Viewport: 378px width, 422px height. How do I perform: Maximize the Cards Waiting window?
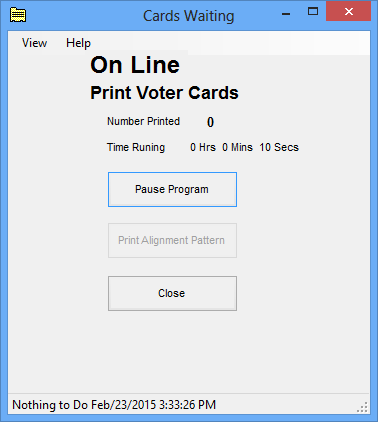click(x=313, y=12)
